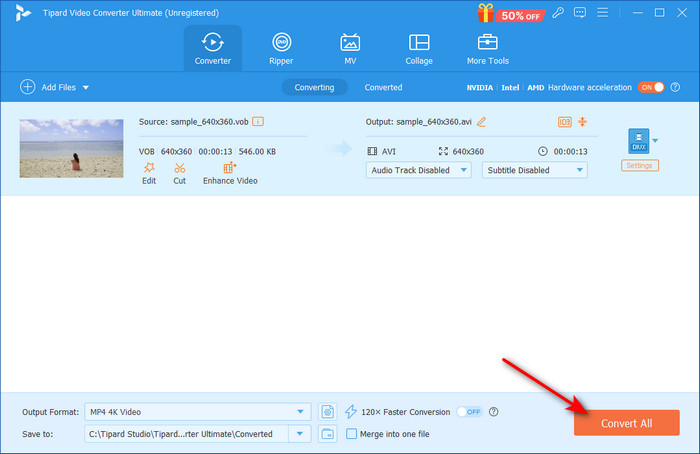
Task: Toggle 120x Faster Conversion switch
Action: [469, 412]
